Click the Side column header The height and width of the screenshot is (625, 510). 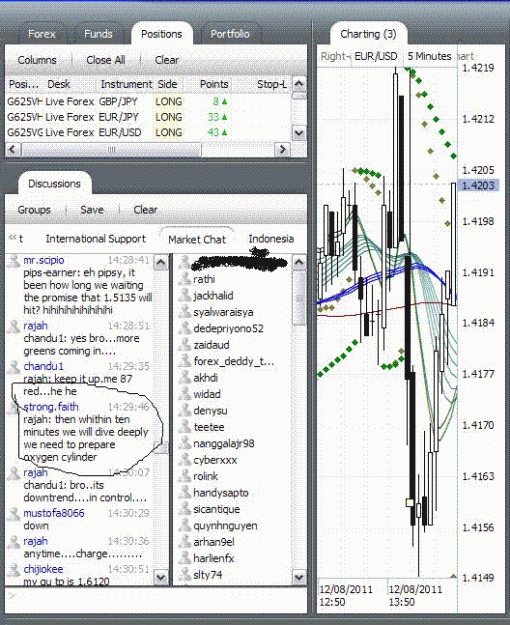pyautogui.click(x=167, y=84)
